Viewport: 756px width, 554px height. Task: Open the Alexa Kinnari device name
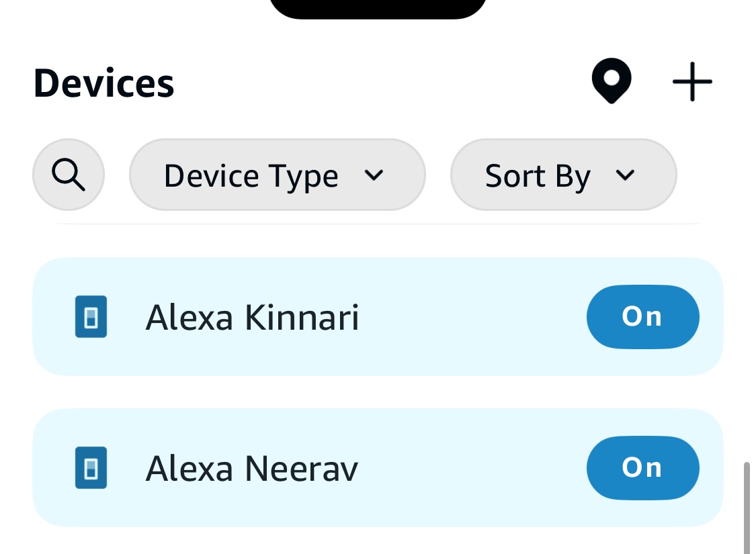coord(252,318)
